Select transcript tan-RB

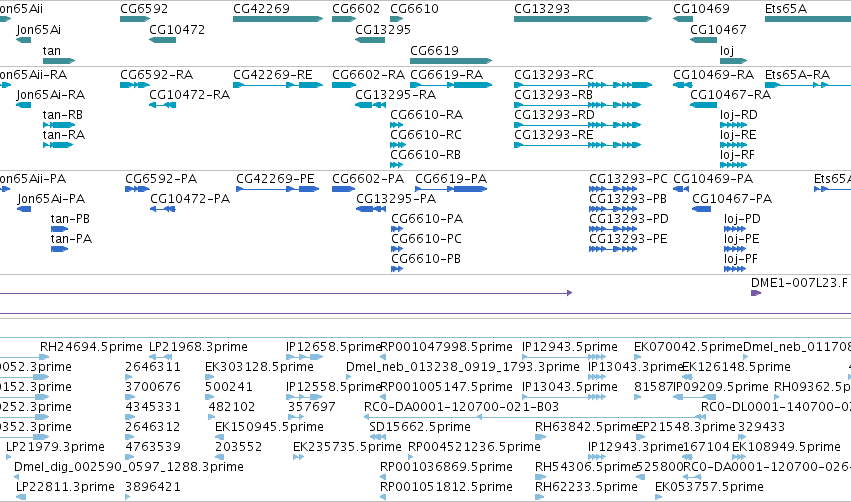pyautogui.click(x=62, y=115)
